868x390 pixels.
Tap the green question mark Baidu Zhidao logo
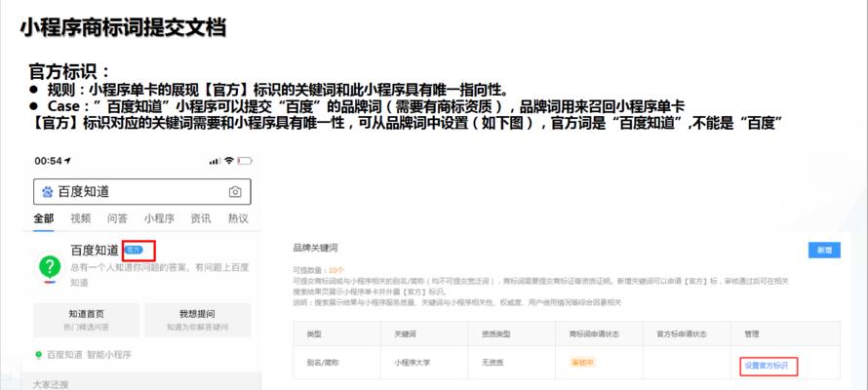(x=50, y=268)
